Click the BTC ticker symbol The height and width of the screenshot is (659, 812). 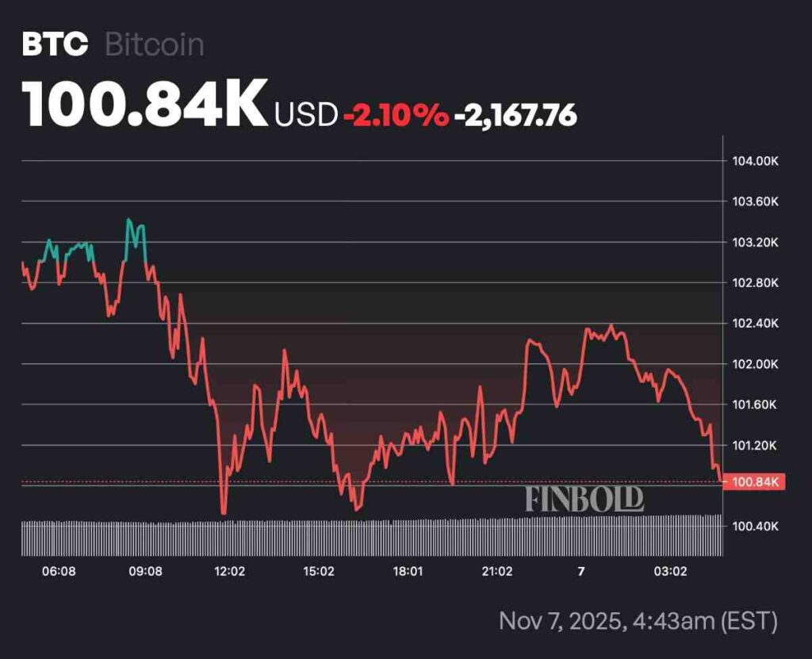[55, 44]
